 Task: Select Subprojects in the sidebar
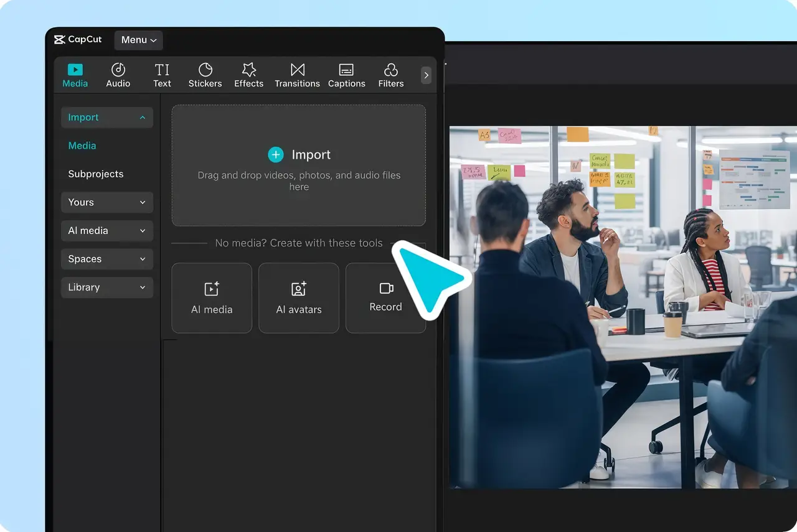click(96, 174)
